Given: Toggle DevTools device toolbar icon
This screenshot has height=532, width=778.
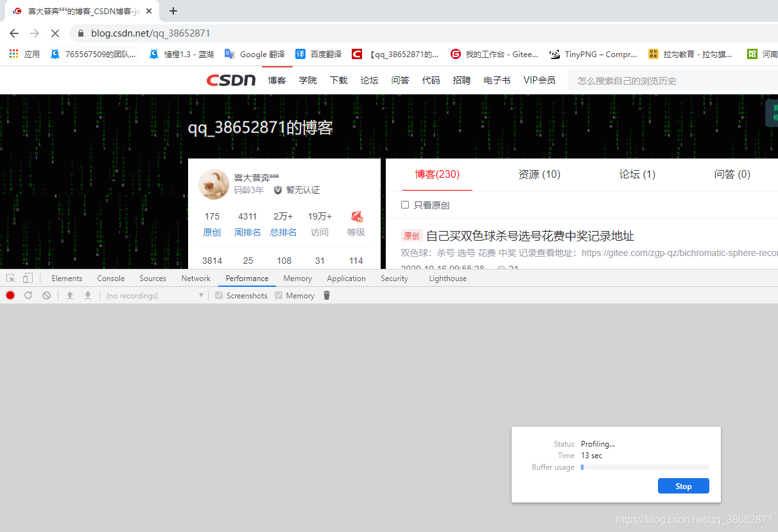Looking at the screenshot, I should click(28, 279).
